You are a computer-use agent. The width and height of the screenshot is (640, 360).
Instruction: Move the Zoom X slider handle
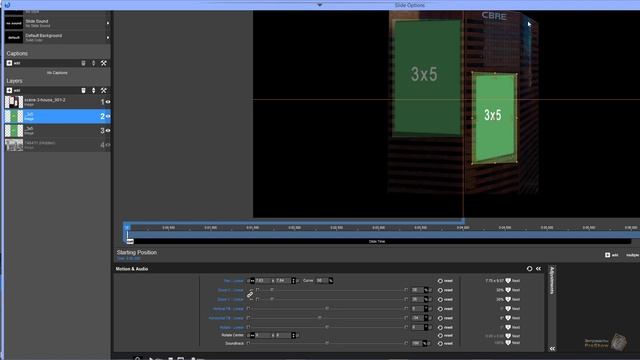(x=271, y=289)
